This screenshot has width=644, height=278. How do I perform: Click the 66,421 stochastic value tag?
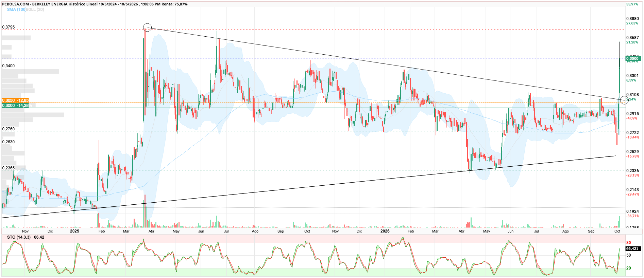(633, 249)
